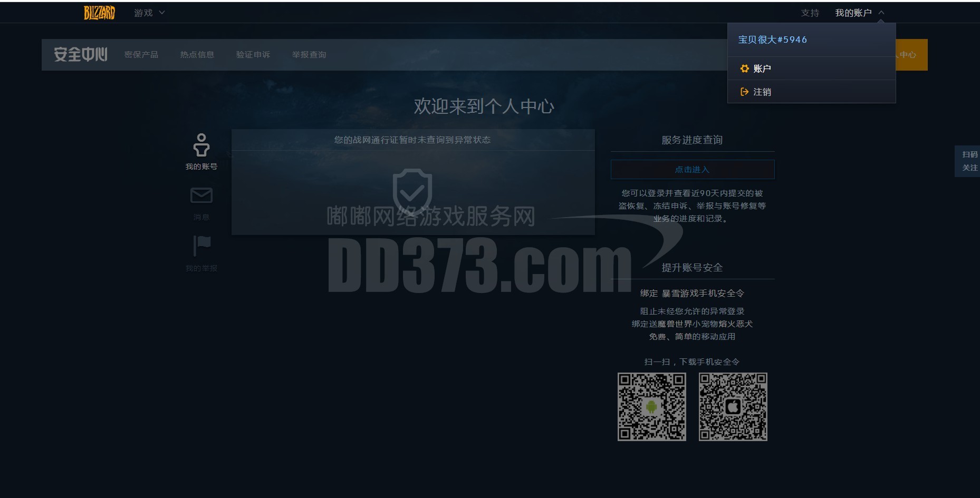This screenshot has width=980, height=498.
Task: Open the 我的账号 person icon in sidebar
Action: click(x=201, y=145)
